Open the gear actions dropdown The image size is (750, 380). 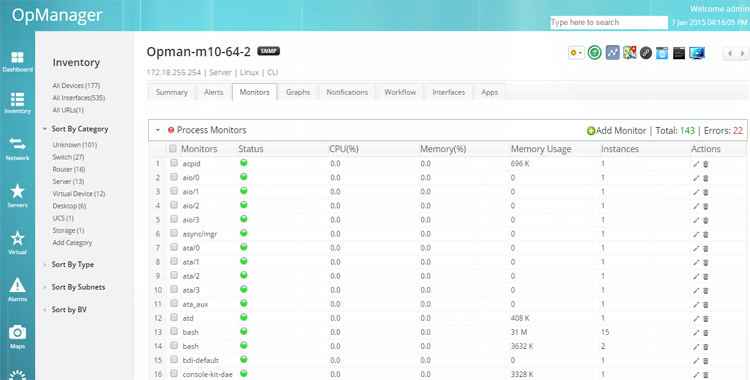[x=576, y=53]
